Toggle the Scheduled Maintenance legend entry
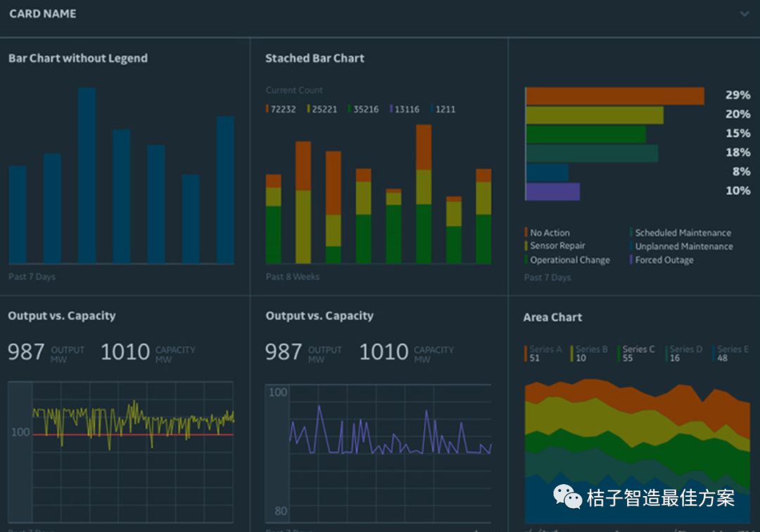Screen dimensions: 760x532 click(682, 232)
